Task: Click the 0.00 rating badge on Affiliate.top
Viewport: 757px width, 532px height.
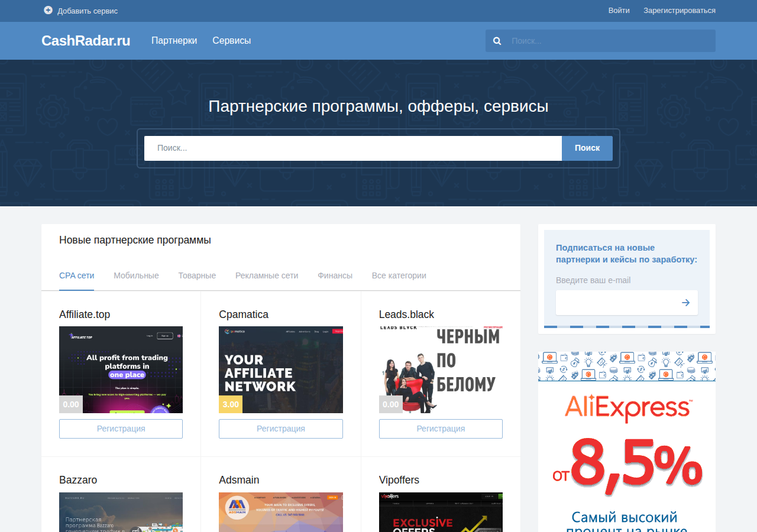Action: [x=71, y=404]
